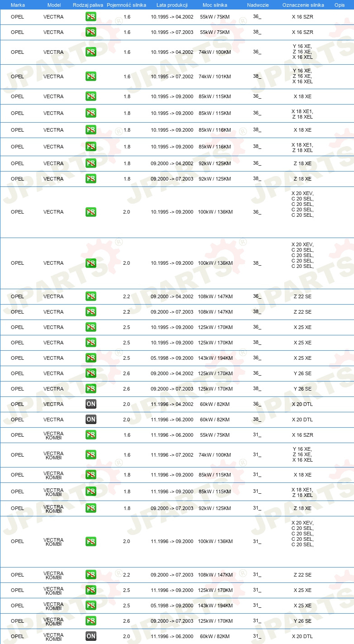Image resolution: width=354 pixels, height=644 pixels.
Task: Select 108kW / 147KM in Vectra 38_ row
Action: [215, 312]
